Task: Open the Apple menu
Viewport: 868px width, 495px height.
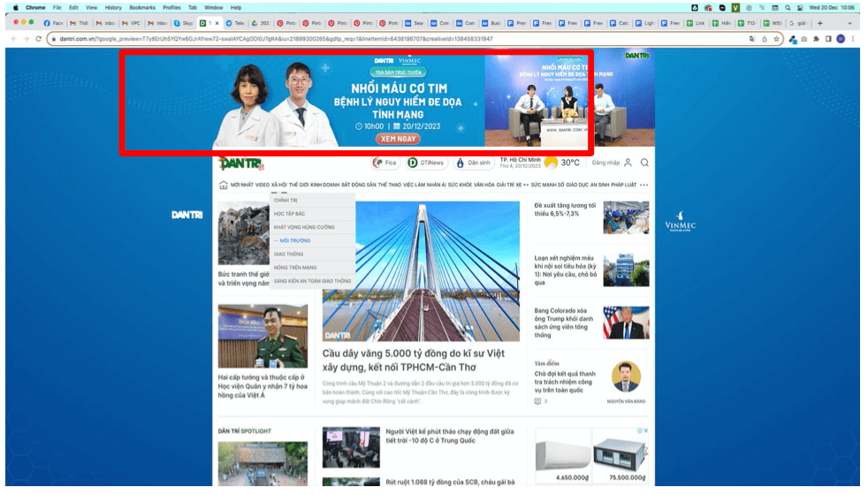Action: click(16, 8)
